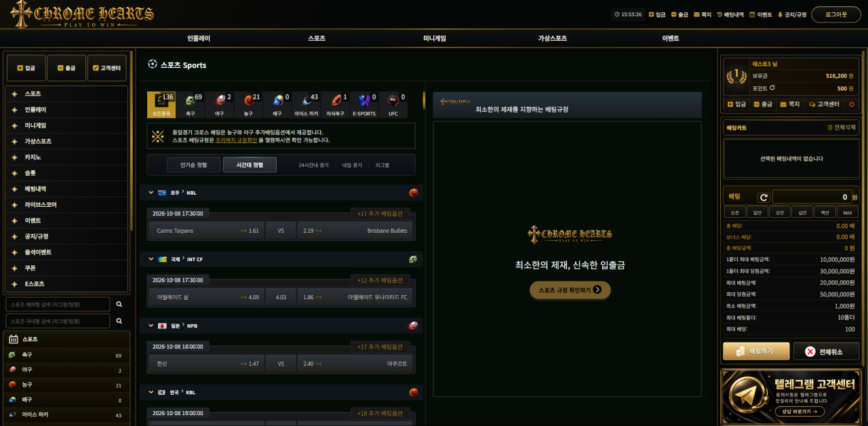The height and width of the screenshot is (426, 868).
Task: Select the 농구 basketball filter icon showing 21
Action: 248,105
